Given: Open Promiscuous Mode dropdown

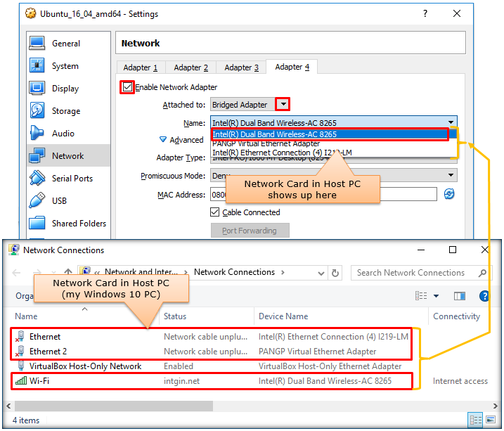Looking at the screenshot, I should click(x=451, y=175).
